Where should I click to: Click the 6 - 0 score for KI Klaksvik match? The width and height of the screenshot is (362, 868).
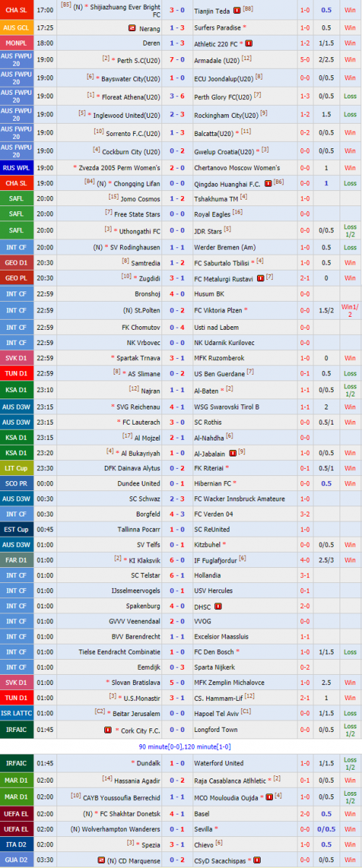tap(177, 559)
